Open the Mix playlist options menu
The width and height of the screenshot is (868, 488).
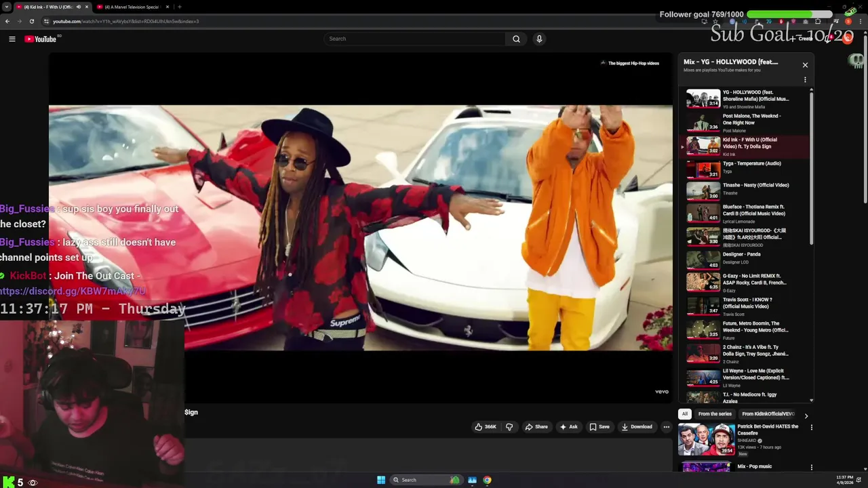tap(805, 80)
